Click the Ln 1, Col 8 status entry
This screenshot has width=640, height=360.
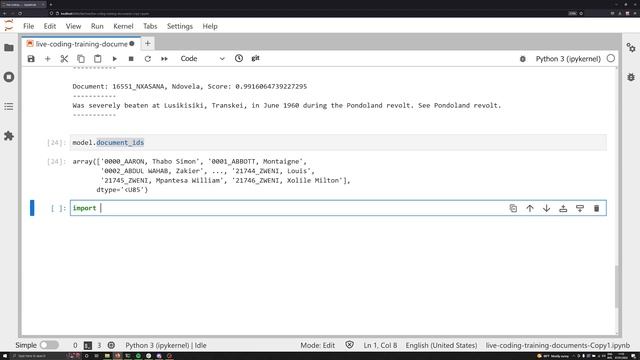point(380,345)
